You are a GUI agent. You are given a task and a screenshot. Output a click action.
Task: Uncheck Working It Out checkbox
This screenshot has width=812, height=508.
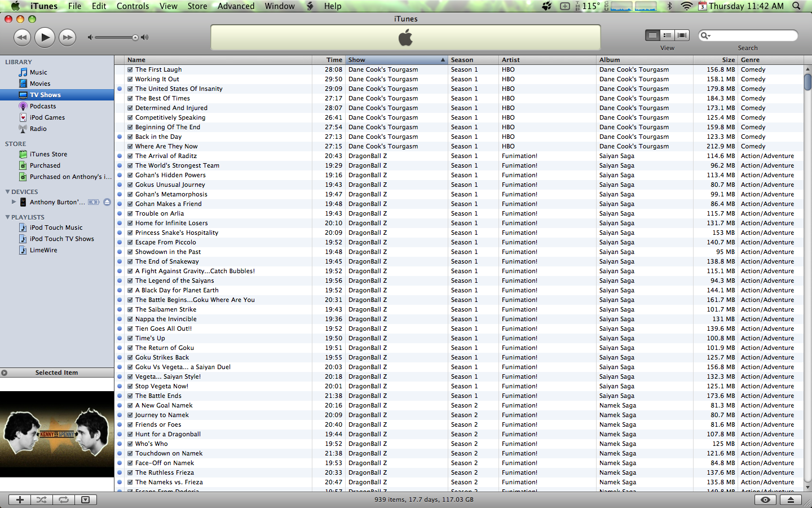point(130,80)
